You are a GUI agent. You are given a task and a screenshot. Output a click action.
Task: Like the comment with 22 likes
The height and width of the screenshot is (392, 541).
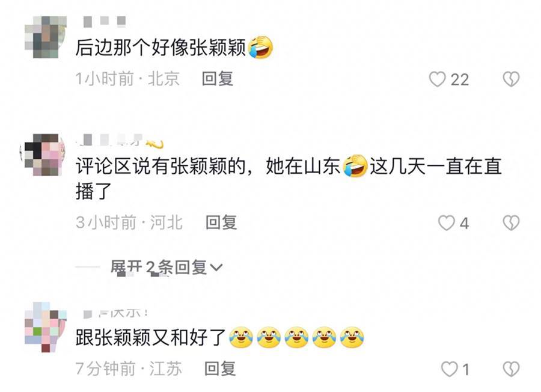(437, 79)
